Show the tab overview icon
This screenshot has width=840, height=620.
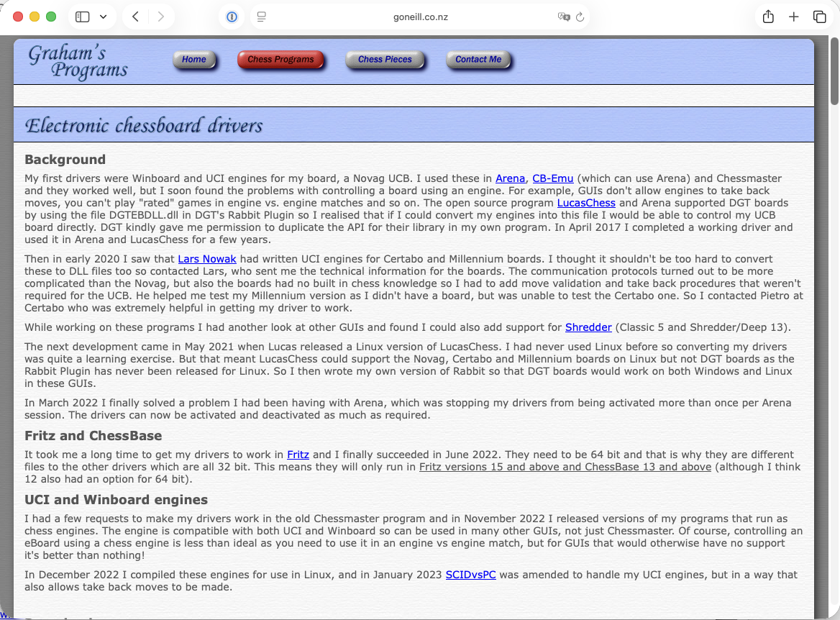click(x=820, y=17)
